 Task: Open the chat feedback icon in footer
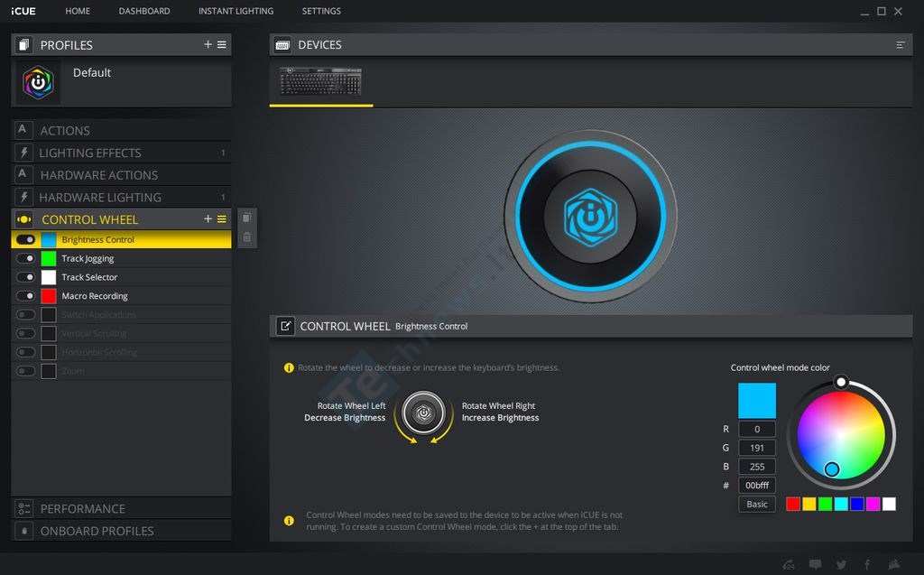tap(815, 564)
